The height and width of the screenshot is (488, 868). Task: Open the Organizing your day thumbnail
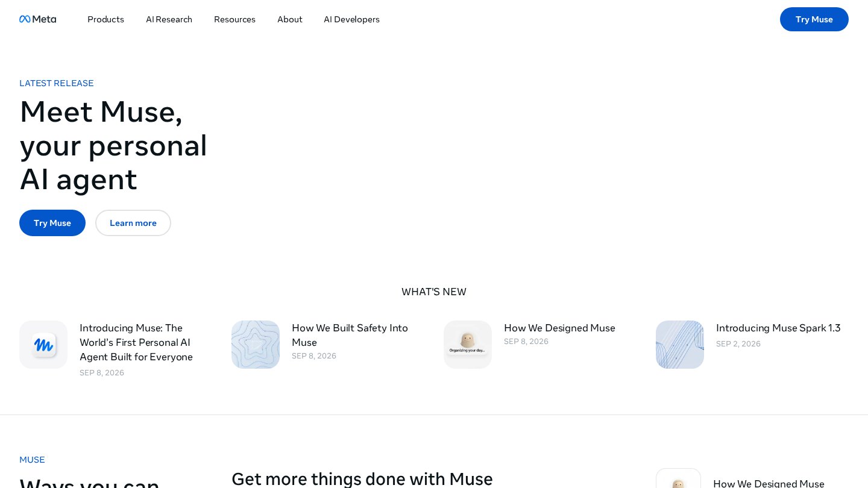(x=468, y=345)
